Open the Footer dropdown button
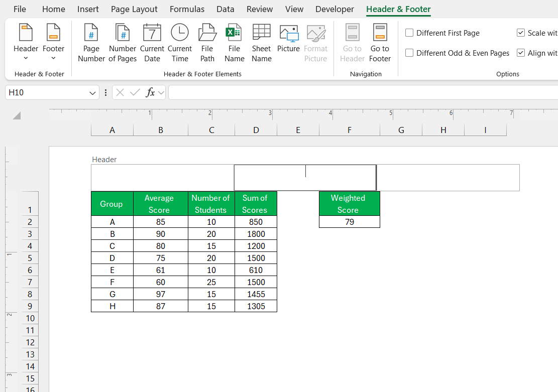 click(x=53, y=42)
